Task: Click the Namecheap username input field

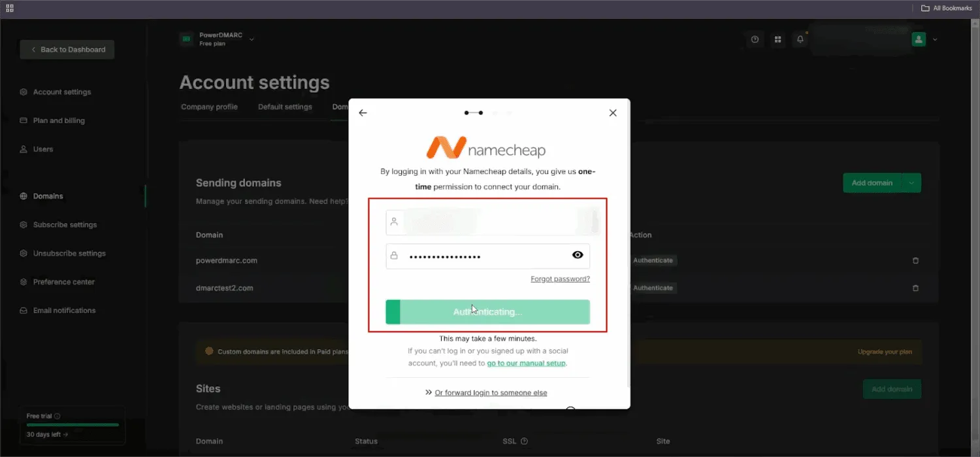Action: coord(488,222)
